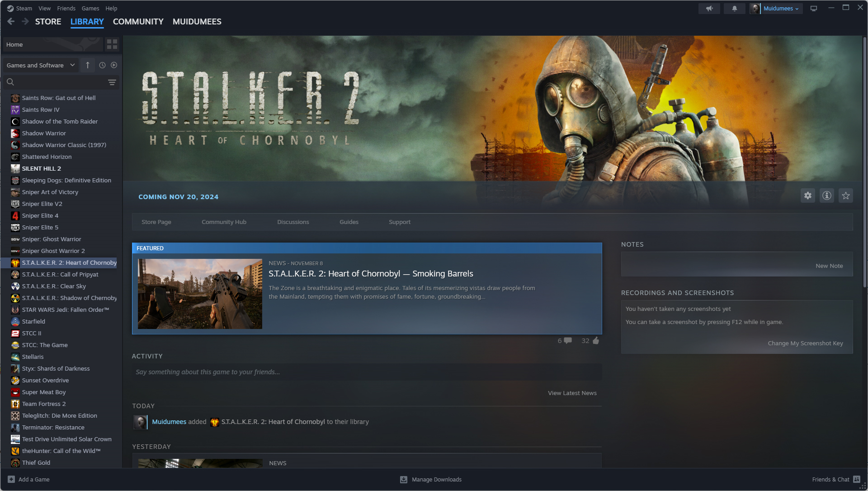Open the Community Hub link
868x491 pixels.
[224, 222]
